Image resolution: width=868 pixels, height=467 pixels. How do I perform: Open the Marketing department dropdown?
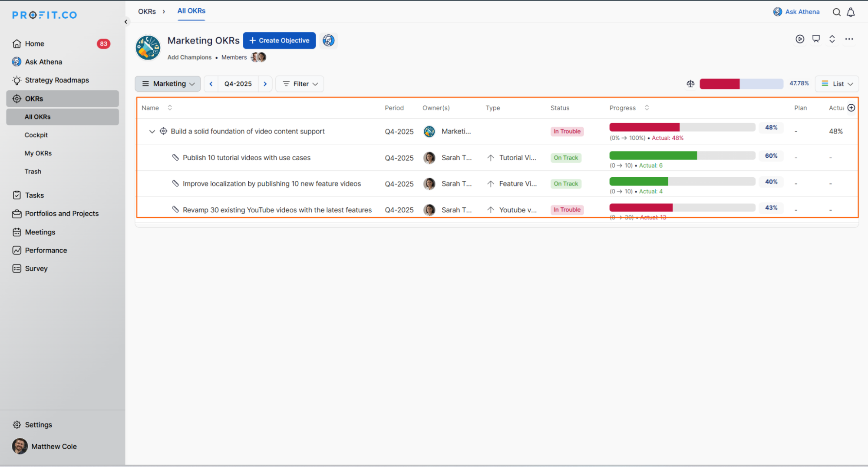pyautogui.click(x=168, y=84)
